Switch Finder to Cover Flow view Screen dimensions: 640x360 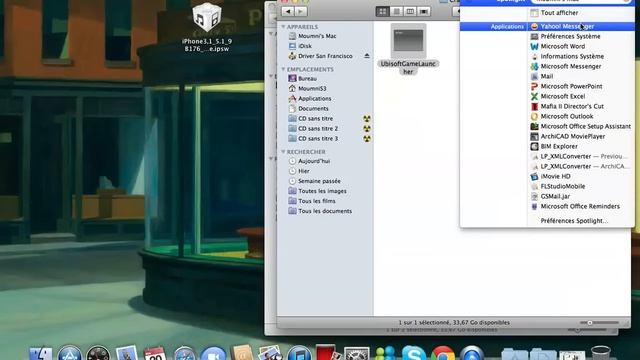424,11
